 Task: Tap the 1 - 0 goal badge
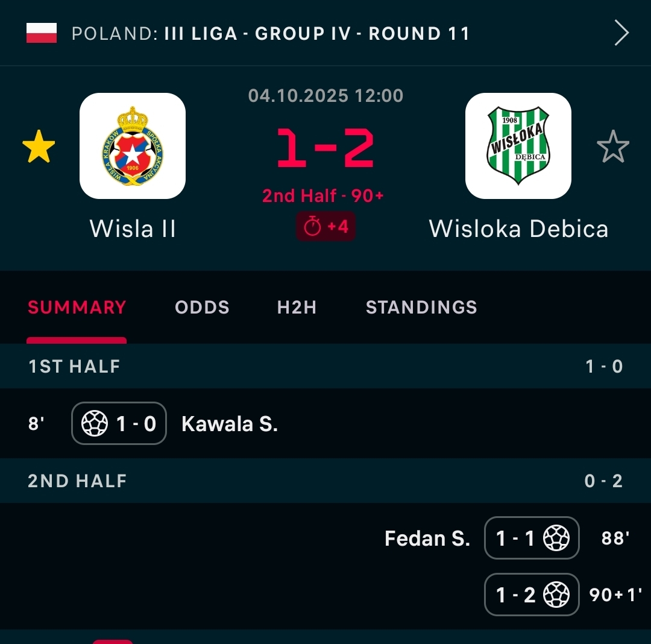[x=119, y=424]
